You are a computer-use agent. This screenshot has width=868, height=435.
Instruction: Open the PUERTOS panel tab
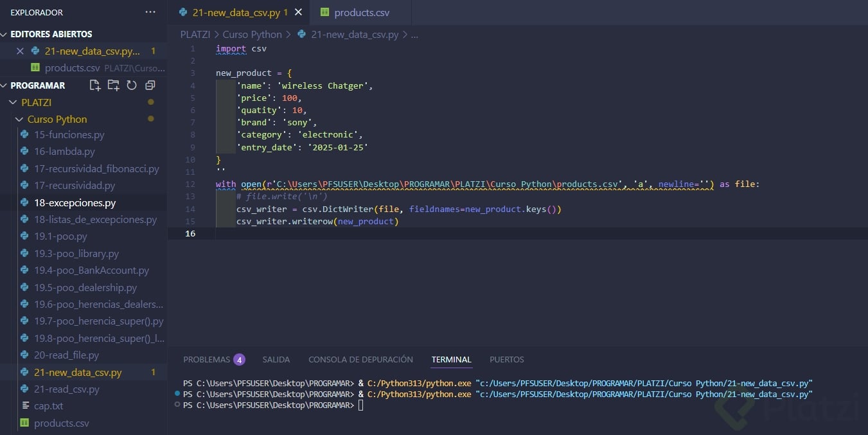pyautogui.click(x=506, y=360)
